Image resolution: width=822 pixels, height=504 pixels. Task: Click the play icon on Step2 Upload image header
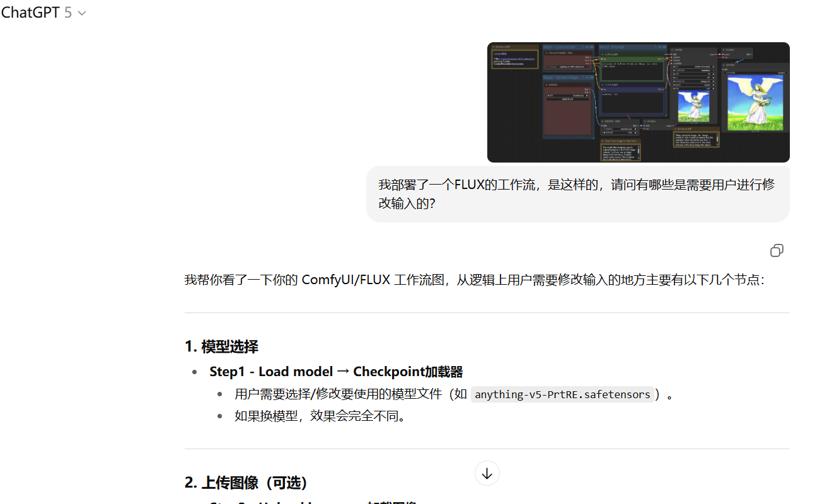[x=583, y=77]
